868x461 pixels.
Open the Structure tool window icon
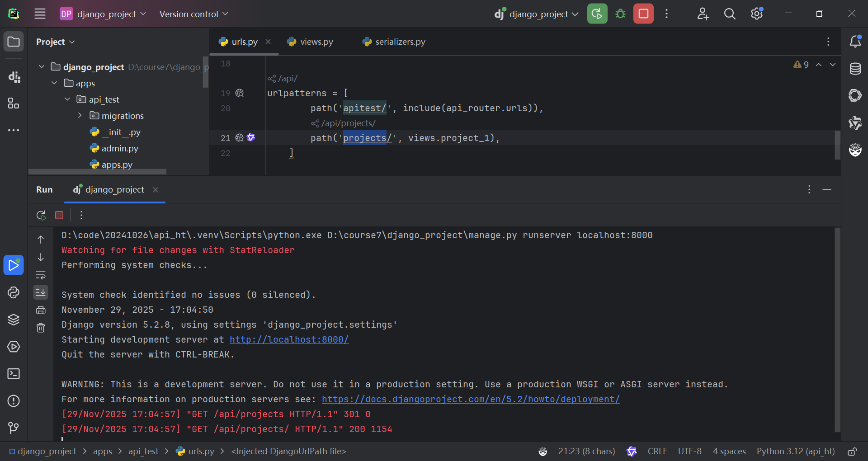[x=14, y=103]
